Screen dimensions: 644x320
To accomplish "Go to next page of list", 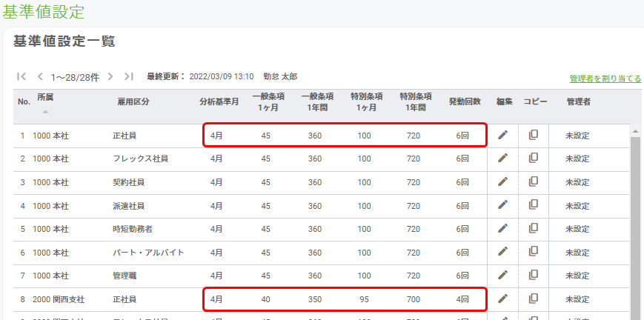I will point(110,76).
